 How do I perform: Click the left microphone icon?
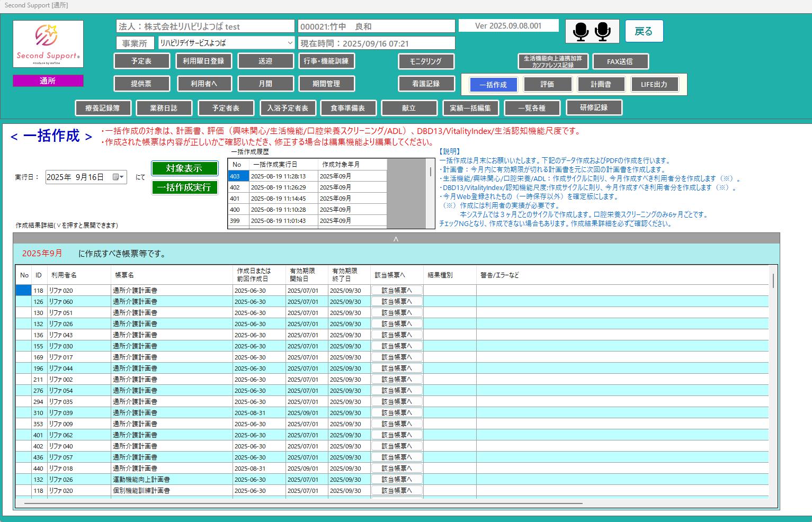581,32
